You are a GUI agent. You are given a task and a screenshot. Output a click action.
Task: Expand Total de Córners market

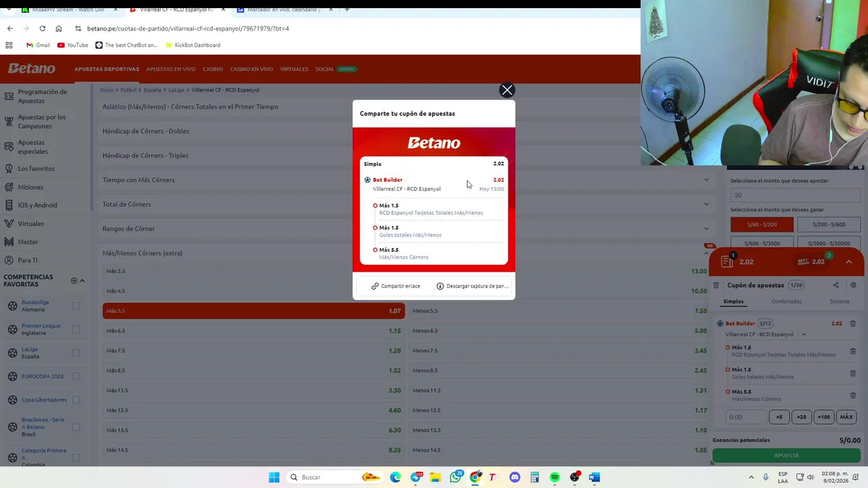tap(407, 204)
